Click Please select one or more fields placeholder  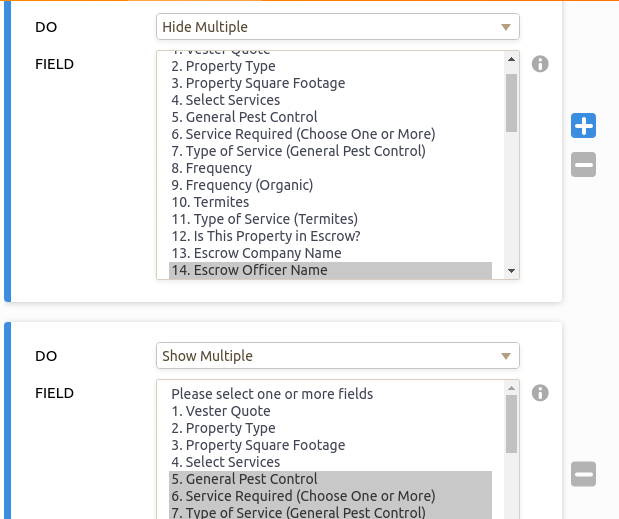click(x=272, y=394)
